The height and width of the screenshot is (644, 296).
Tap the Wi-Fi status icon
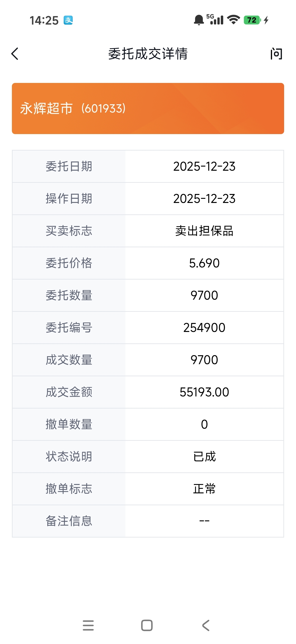233,20
